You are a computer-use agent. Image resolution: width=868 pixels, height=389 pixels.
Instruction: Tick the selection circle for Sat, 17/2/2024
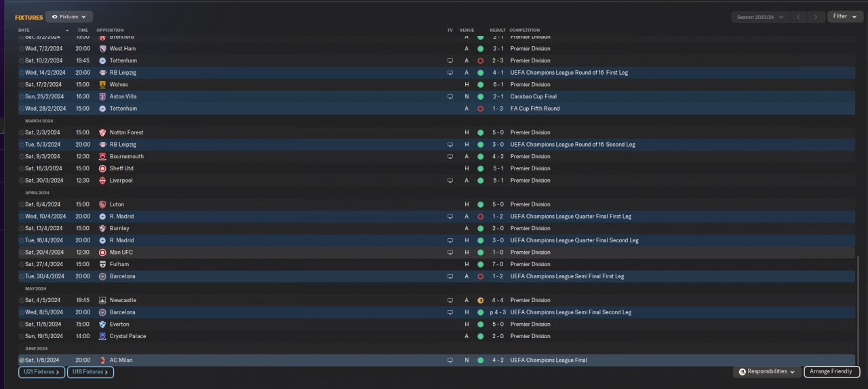click(x=22, y=85)
